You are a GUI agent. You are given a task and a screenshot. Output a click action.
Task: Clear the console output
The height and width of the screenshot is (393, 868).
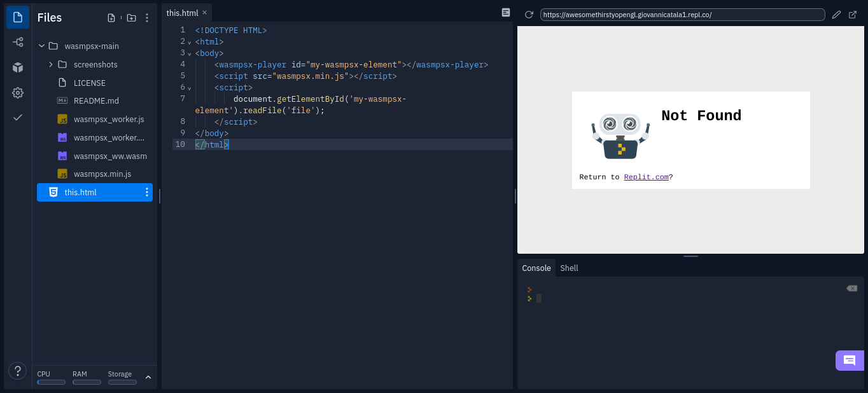pos(851,288)
